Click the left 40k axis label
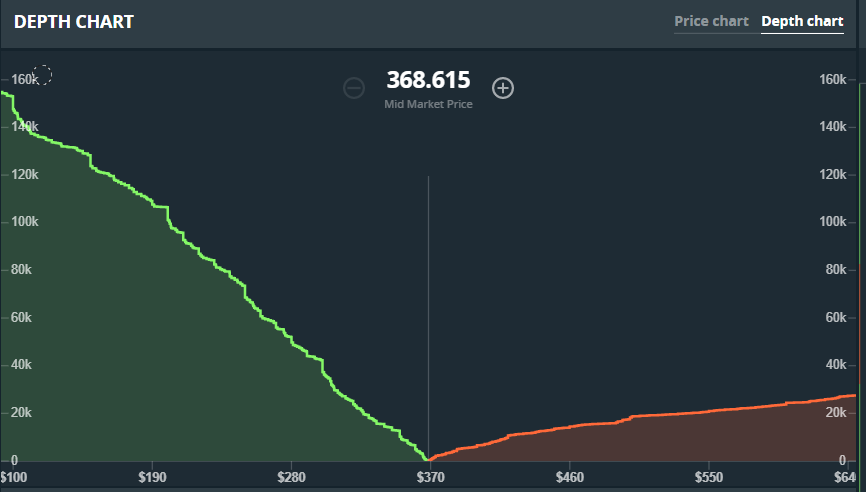This screenshot has width=866, height=492. (21, 365)
